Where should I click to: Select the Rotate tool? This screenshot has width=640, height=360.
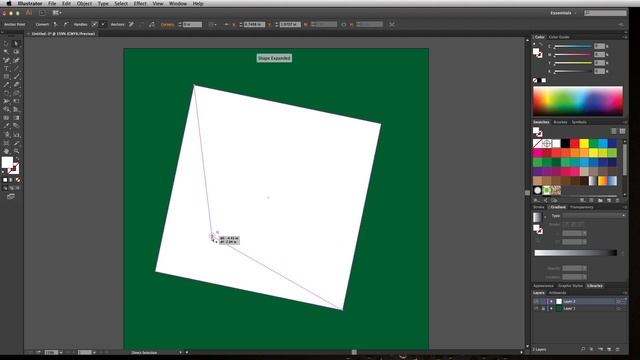(7, 93)
